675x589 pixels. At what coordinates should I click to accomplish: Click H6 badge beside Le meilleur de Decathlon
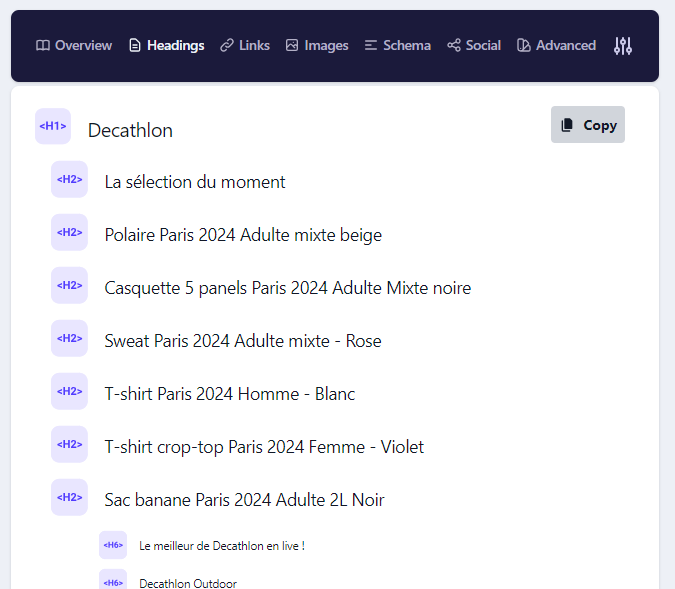point(113,545)
